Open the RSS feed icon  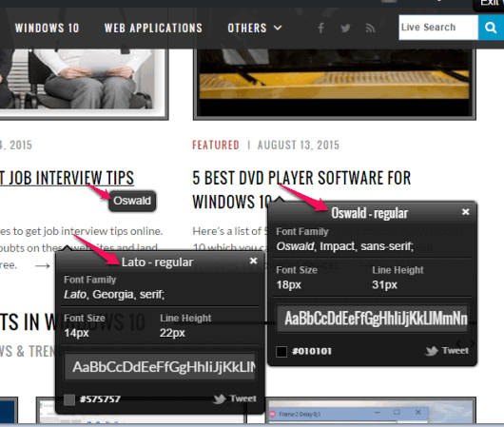pyautogui.click(x=370, y=29)
